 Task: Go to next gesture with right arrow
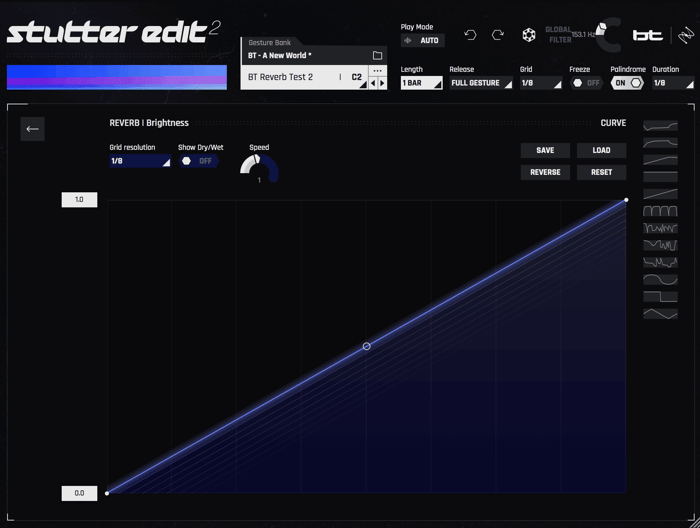(382, 83)
